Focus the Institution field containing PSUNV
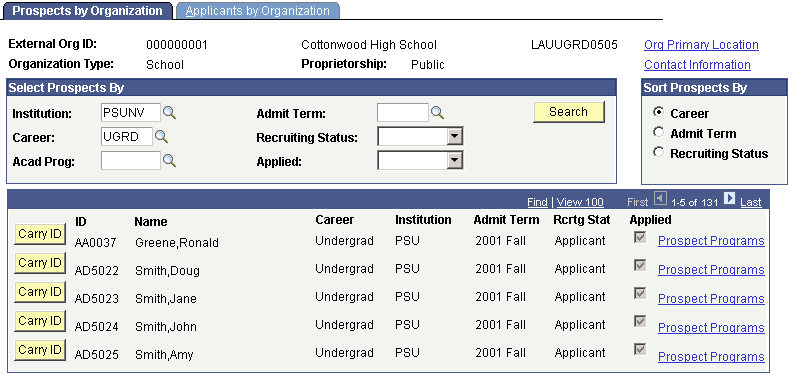This screenshot has width=792, height=382. click(x=131, y=112)
